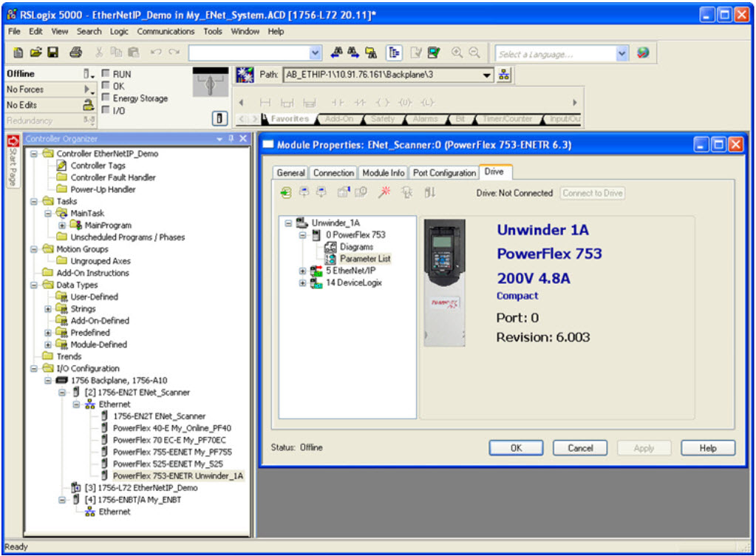756x556 pixels.
Task: Click the Open folder toolbar icon
Action: click(35, 52)
